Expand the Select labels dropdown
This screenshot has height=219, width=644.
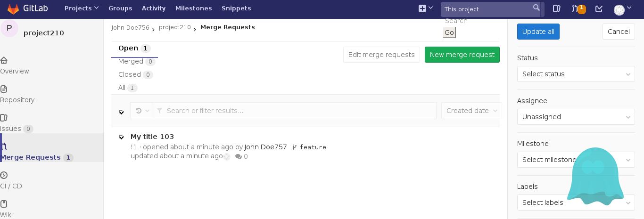click(x=576, y=203)
